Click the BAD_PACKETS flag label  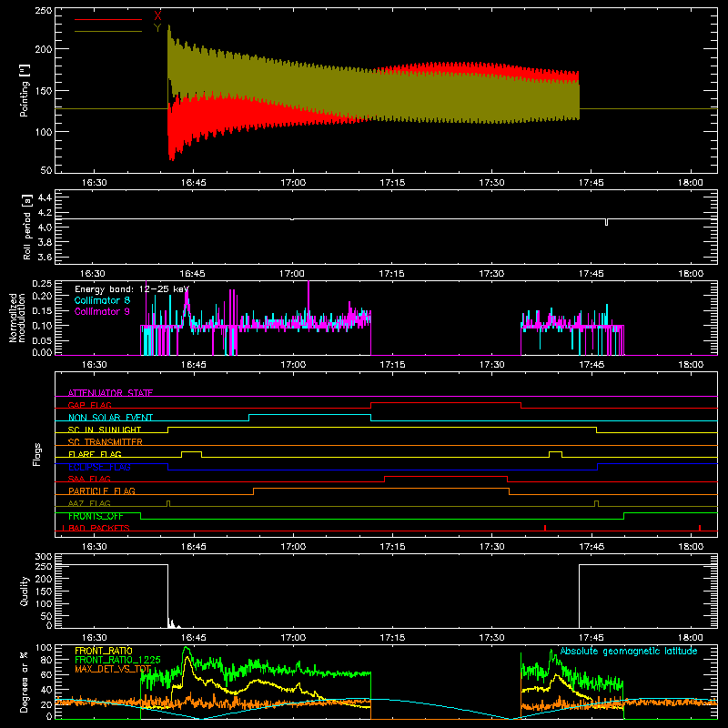tap(99, 528)
